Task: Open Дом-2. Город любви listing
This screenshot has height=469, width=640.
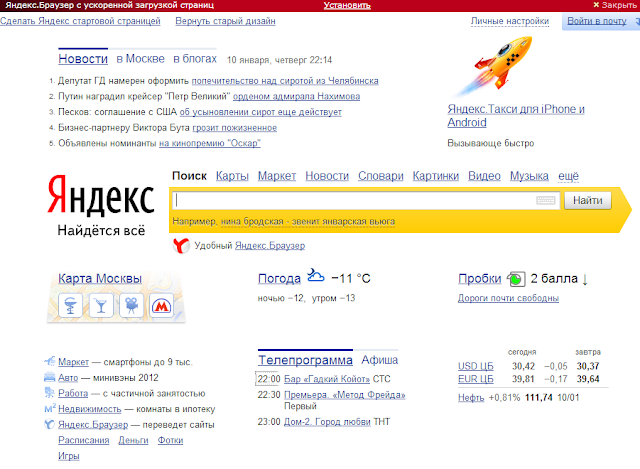Action: [327, 422]
